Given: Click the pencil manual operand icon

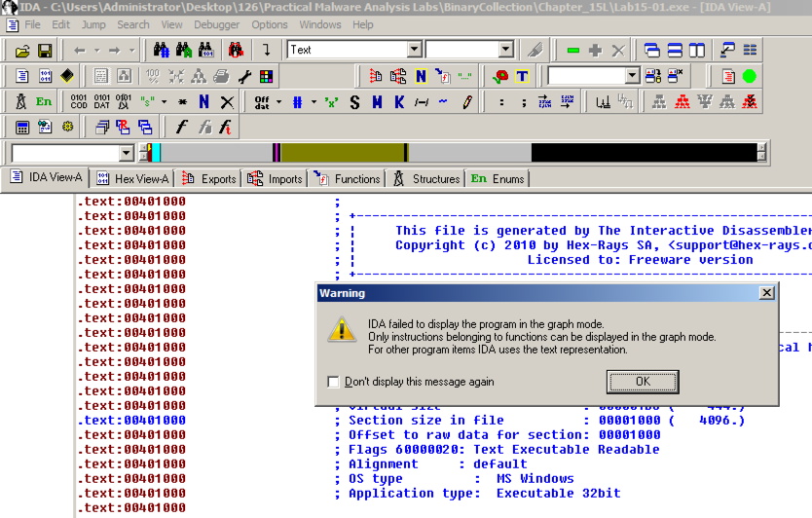Looking at the screenshot, I should point(466,102).
